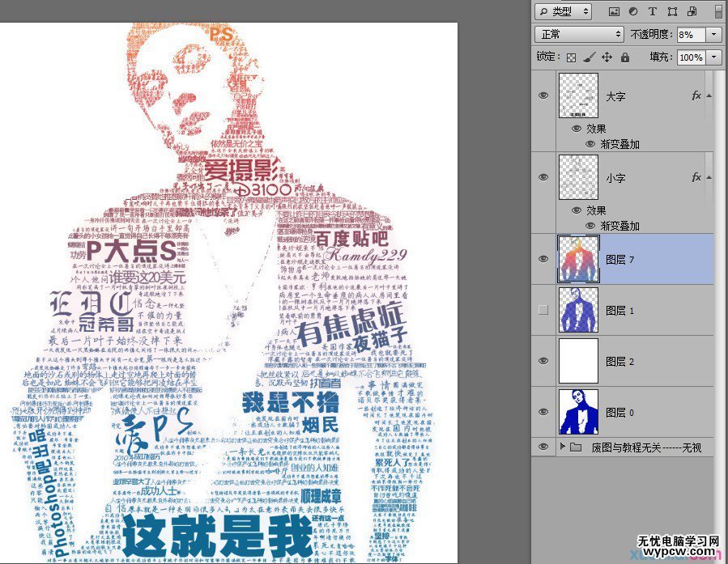The image size is (728, 564).
Task: Filter for type layers T icon
Action: tap(653, 11)
